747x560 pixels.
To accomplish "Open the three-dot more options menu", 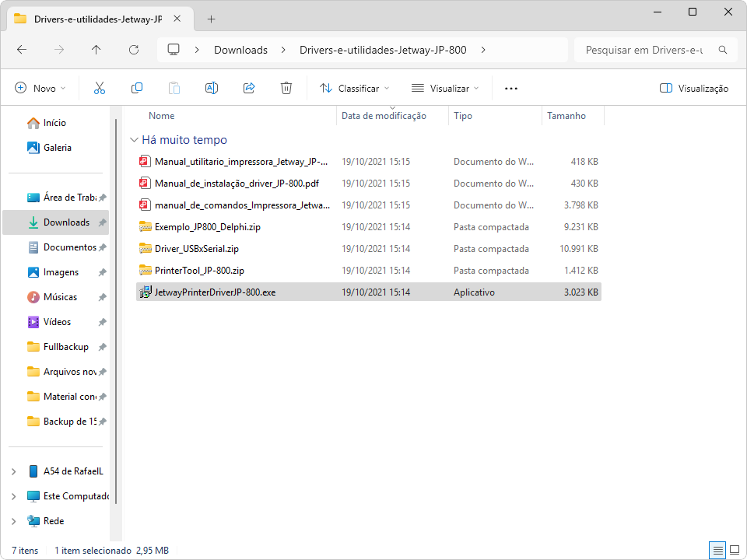I will tap(511, 89).
